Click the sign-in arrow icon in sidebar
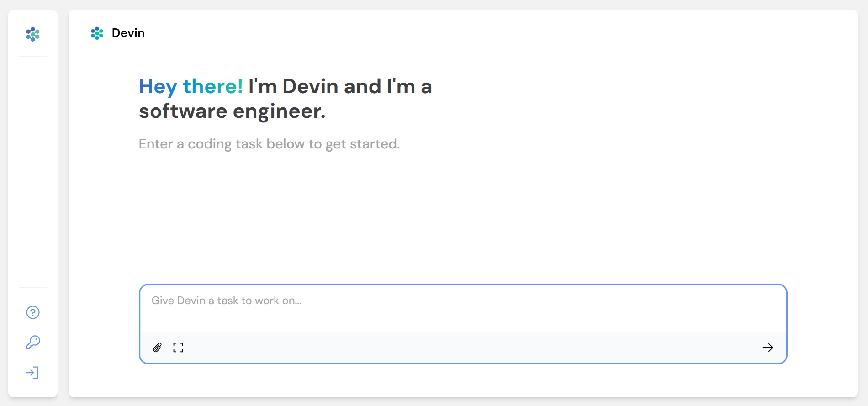 coord(32,373)
